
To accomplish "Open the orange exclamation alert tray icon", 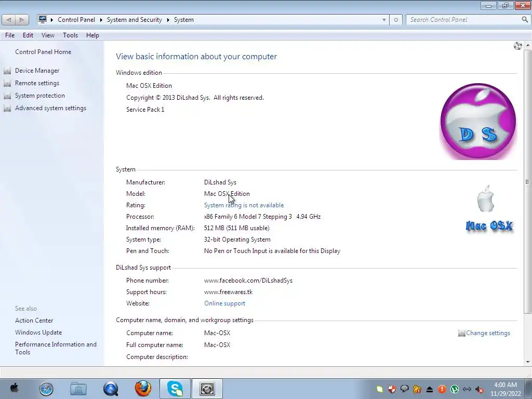I will 442,389.
